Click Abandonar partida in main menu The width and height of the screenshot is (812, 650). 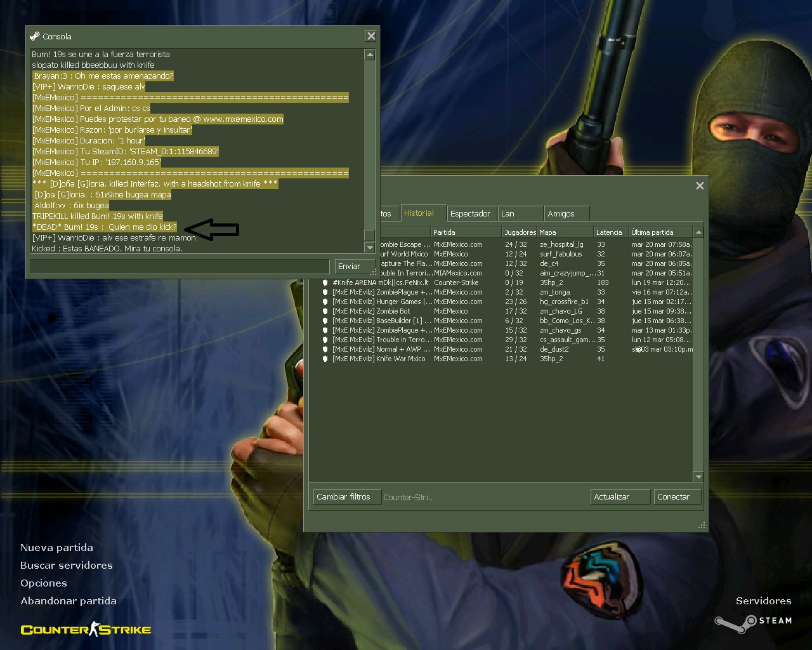point(68,600)
